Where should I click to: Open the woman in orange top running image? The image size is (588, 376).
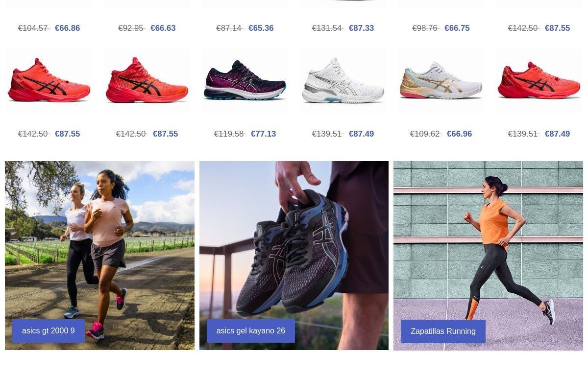tap(488, 256)
